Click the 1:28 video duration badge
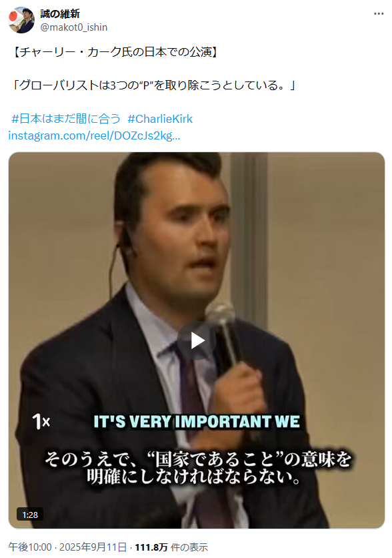This screenshot has width=392, height=558. pos(30,515)
